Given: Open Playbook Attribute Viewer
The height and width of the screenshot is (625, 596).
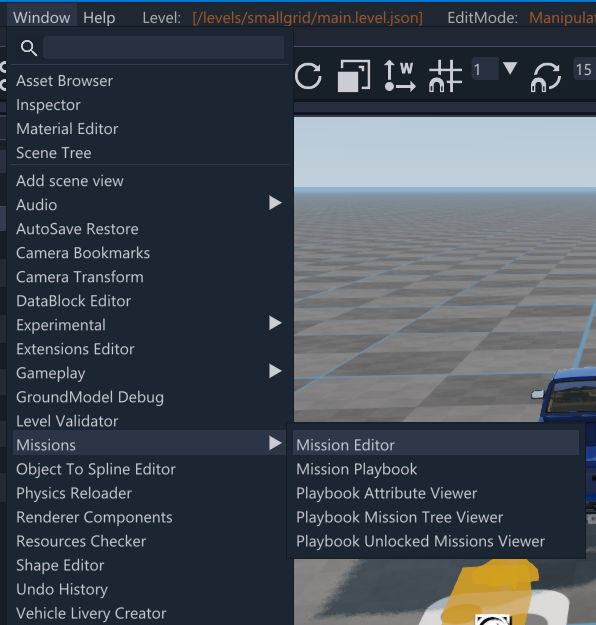Looking at the screenshot, I should pyautogui.click(x=436, y=493).
